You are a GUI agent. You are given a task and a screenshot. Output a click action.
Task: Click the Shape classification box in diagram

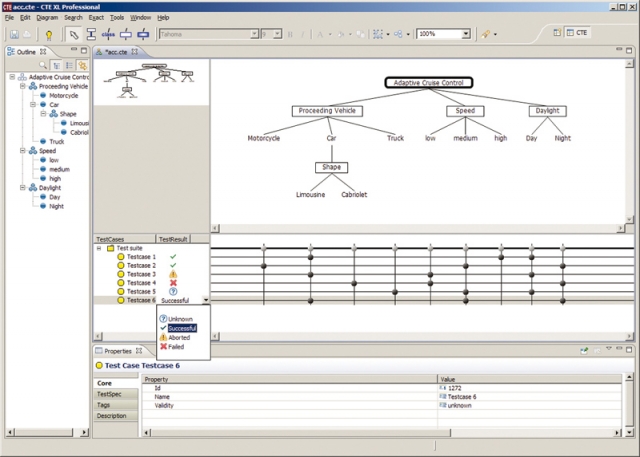click(x=331, y=167)
